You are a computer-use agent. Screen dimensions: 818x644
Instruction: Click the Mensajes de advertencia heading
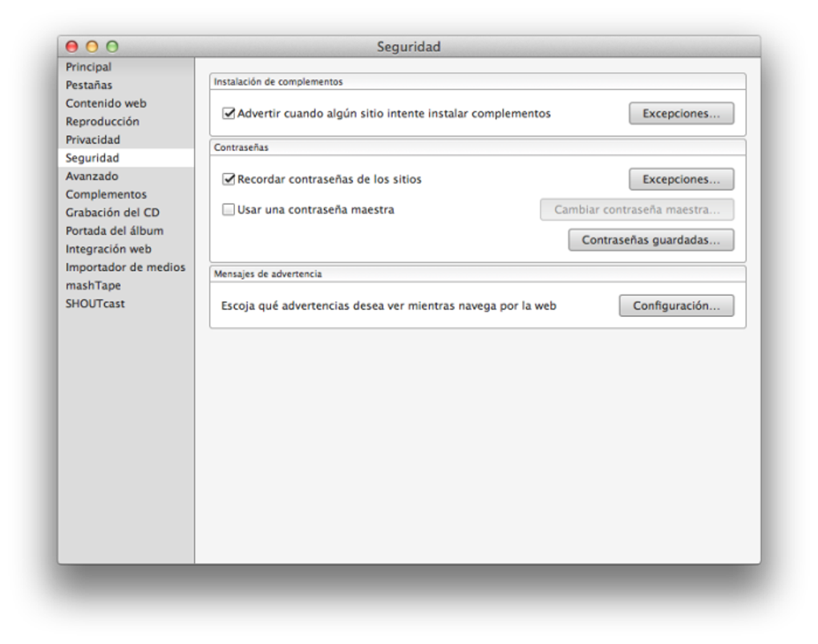click(x=268, y=274)
